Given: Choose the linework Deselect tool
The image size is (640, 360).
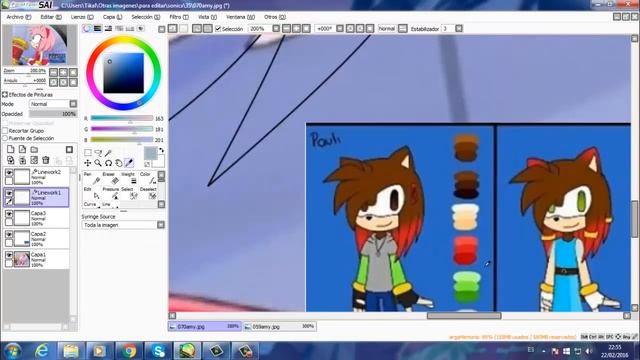Looking at the screenshot, I should pyautogui.click(x=148, y=194).
